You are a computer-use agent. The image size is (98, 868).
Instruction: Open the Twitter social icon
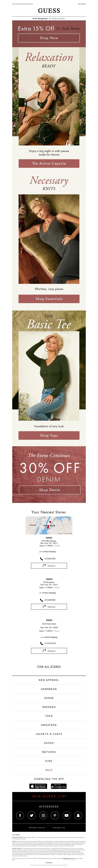[x=32, y=815]
